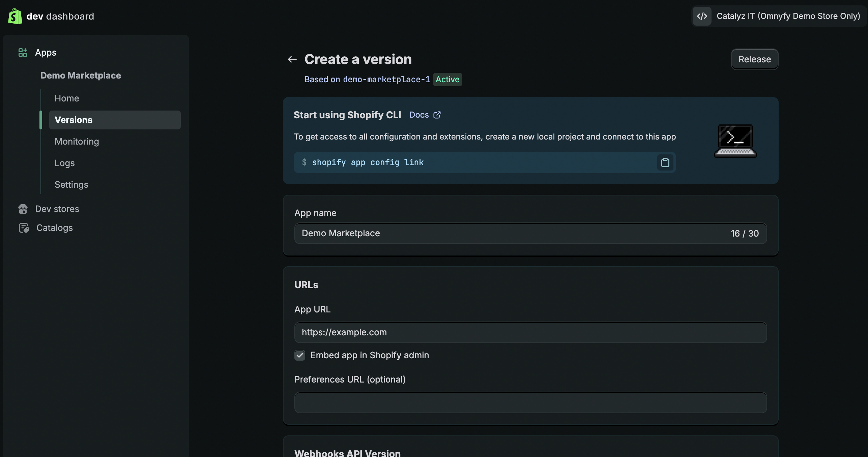Open the Docs link

click(x=419, y=115)
